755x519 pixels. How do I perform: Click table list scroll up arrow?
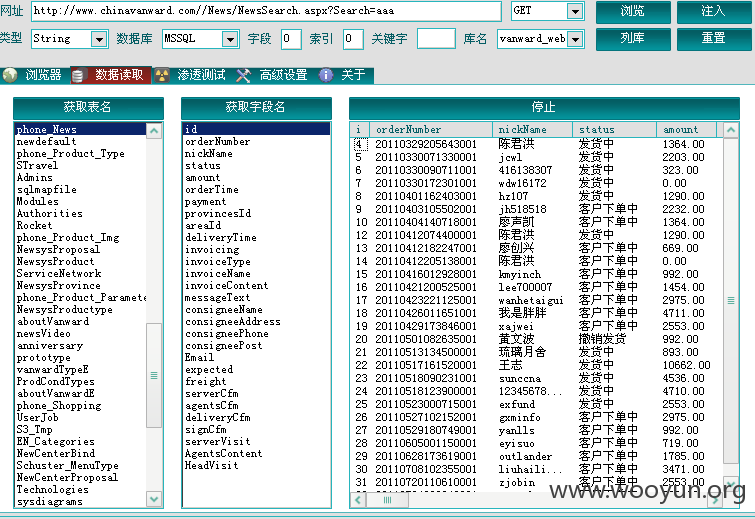coord(154,131)
